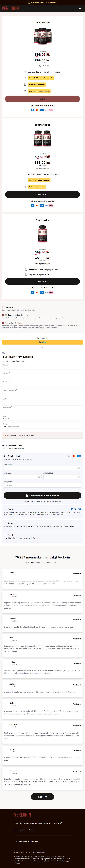Select the Klarna payment radio button
This screenshot has height=868, width=85.
coord(5,523)
